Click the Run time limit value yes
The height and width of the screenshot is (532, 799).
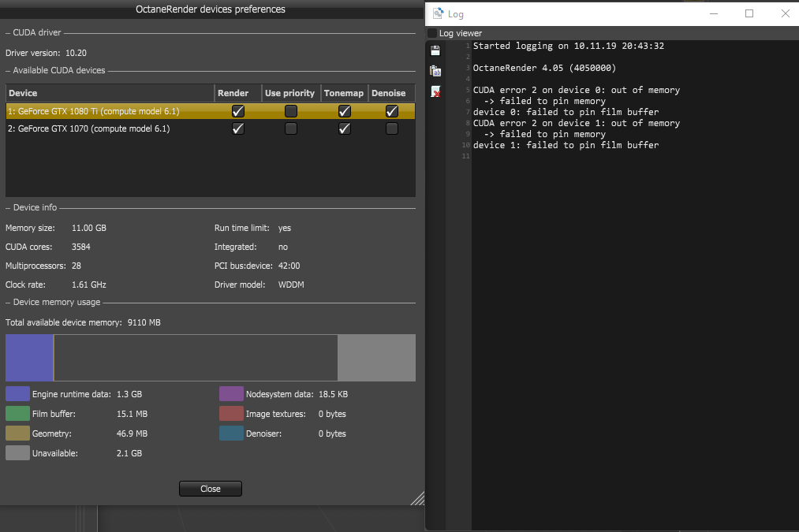pos(284,228)
